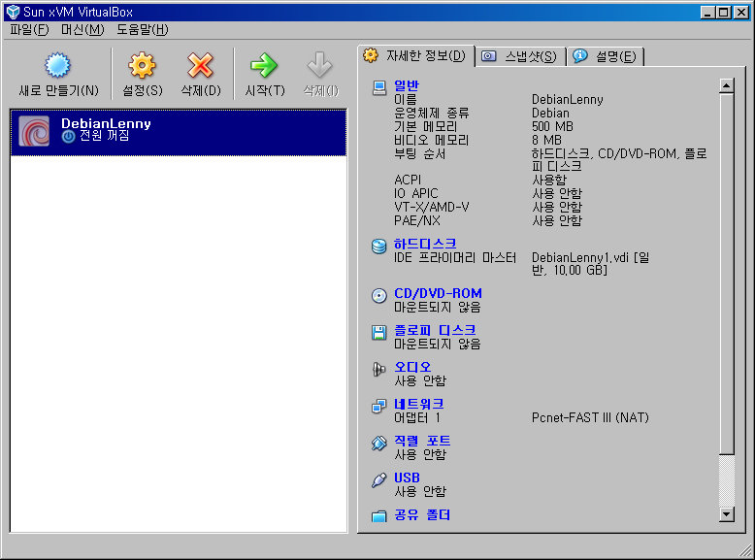Switch to the Description (설명) tab
Screen dimensions: 755x560
pyautogui.click(x=606, y=57)
